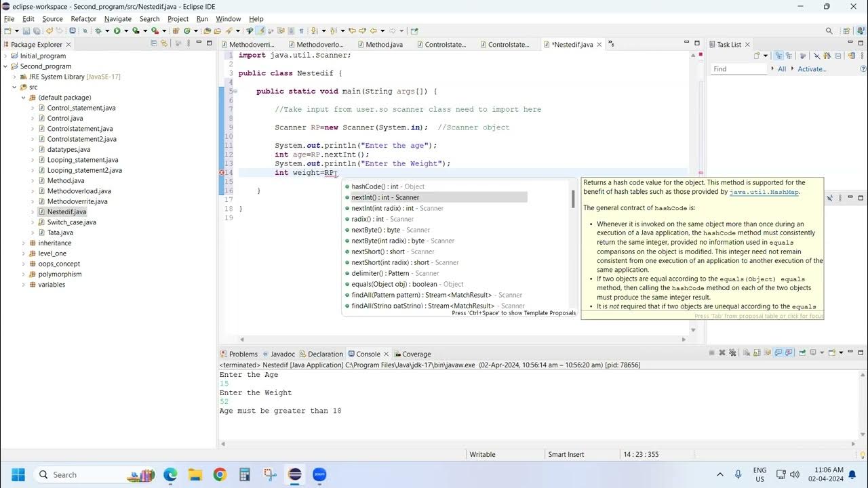Image resolution: width=868 pixels, height=488 pixels.
Task: Switch to the Problems tab
Action: (x=243, y=354)
